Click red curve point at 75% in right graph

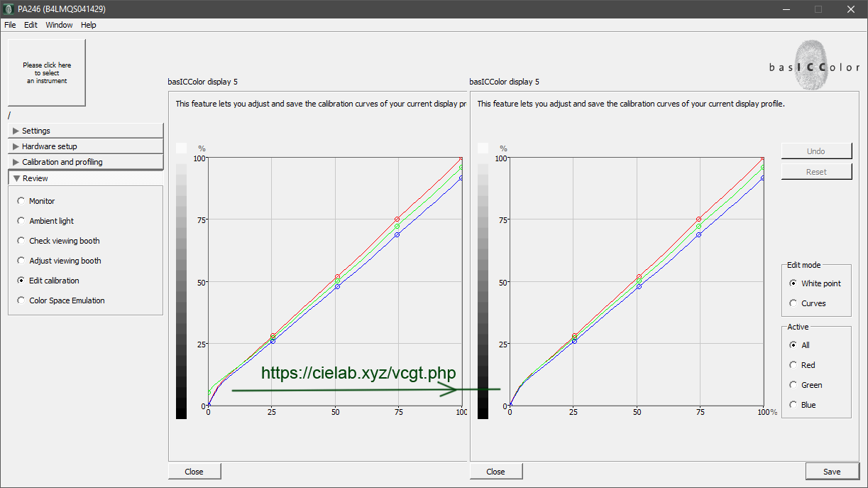[x=699, y=219]
